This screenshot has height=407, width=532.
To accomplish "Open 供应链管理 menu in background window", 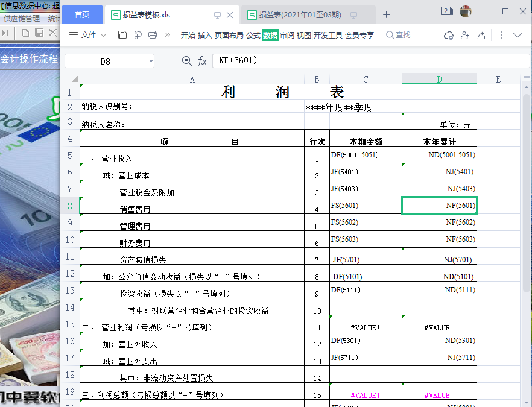I will tap(22, 18).
